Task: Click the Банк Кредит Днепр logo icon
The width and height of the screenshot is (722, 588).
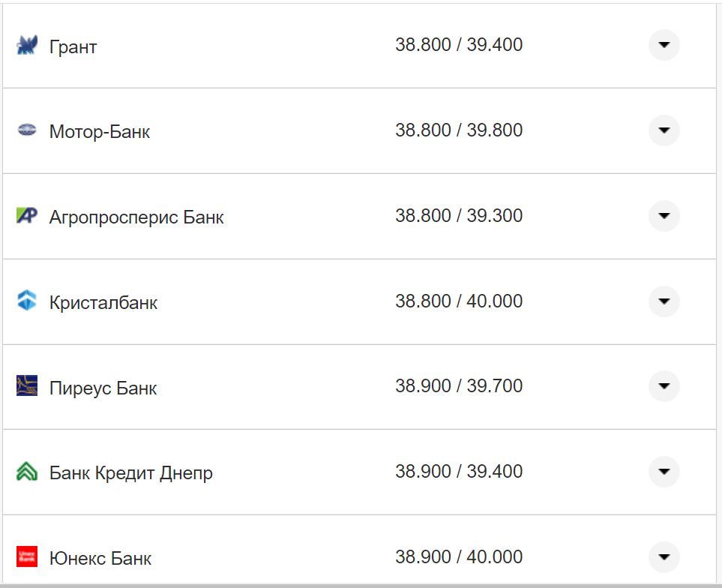Action: coord(27,472)
